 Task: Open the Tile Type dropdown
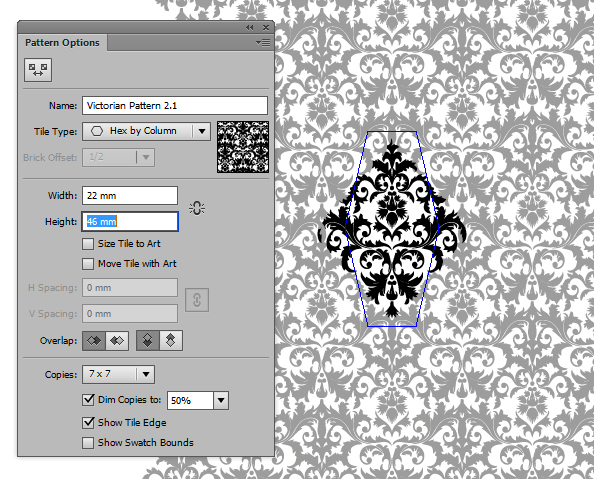pyautogui.click(x=146, y=131)
